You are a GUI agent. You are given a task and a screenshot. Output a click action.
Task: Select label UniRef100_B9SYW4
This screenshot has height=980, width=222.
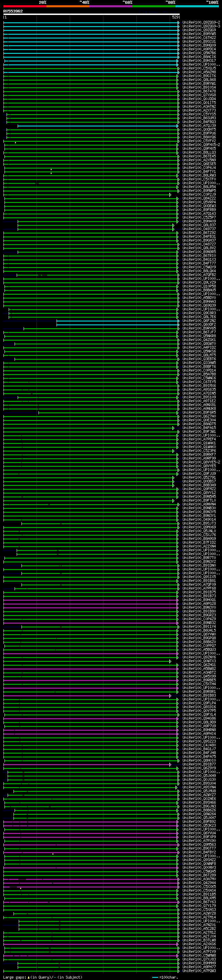tap(199, 787)
